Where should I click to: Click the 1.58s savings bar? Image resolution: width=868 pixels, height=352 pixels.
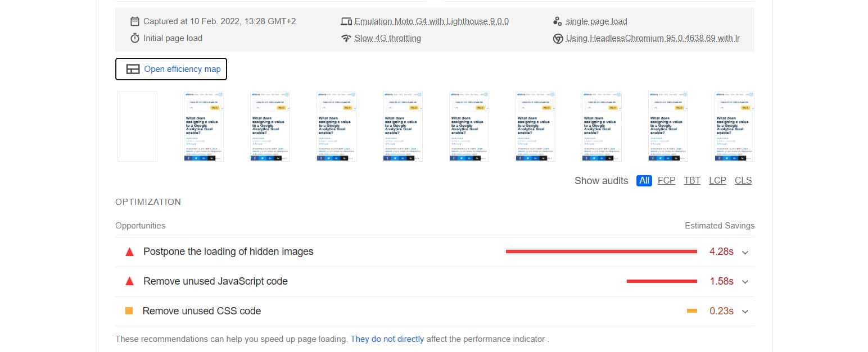(662, 281)
